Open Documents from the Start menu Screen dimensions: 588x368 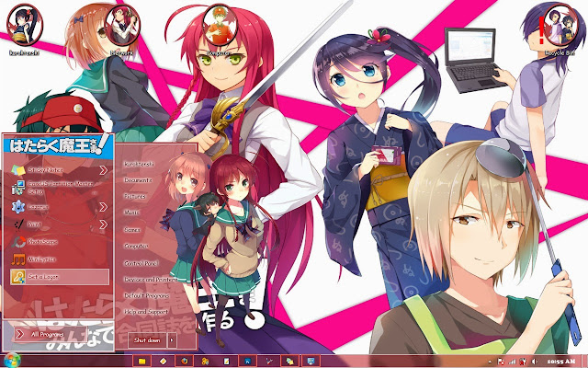(138, 180)
